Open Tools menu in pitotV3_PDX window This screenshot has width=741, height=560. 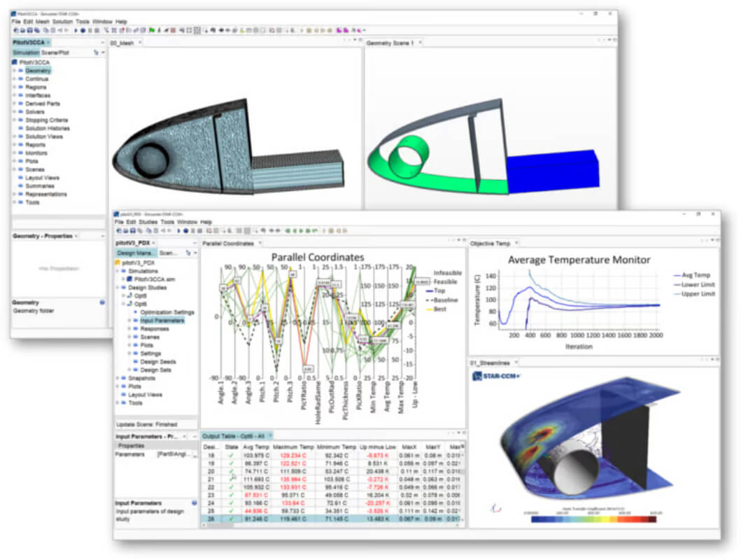[x=167, y=222]
